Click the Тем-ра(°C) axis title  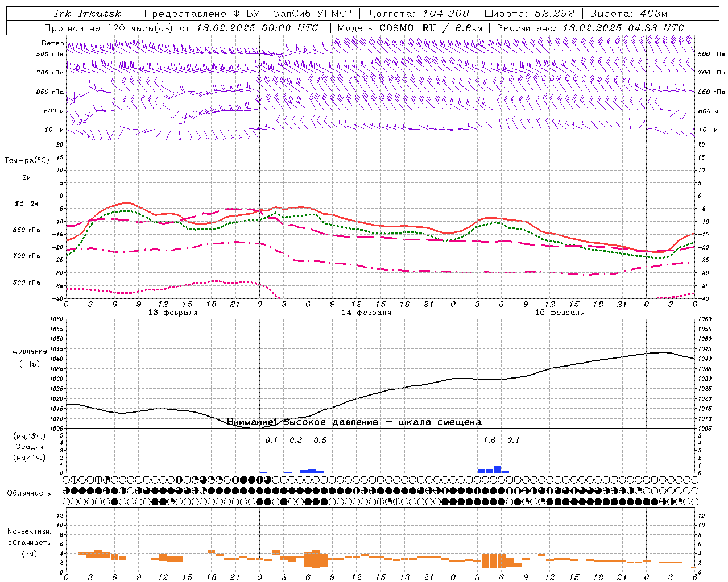(27, 161)
